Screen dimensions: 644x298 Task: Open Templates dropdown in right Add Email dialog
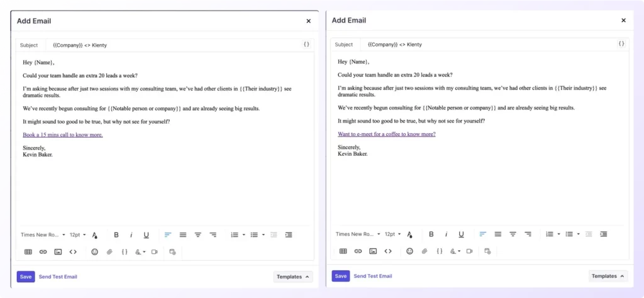[x=608, y=276]
